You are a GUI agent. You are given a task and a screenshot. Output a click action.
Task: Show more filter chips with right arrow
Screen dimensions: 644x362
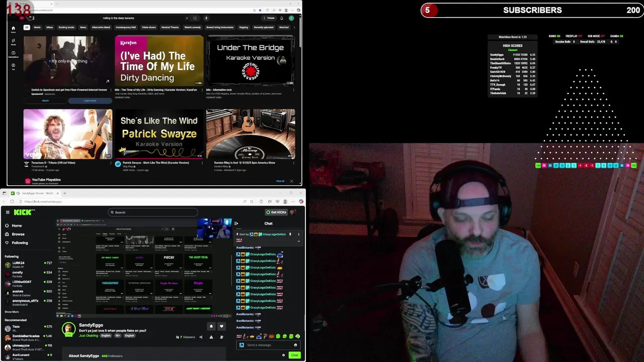(x=294, y=27)
